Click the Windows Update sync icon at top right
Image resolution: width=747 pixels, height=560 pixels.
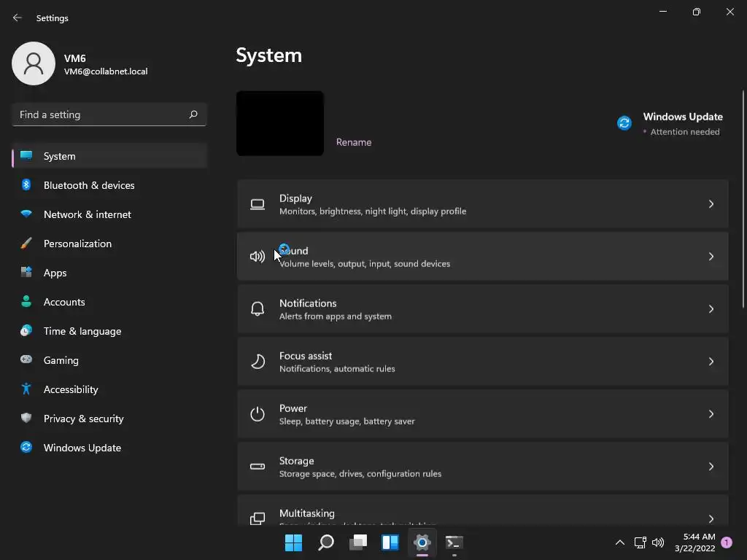[x=624, y=122]
